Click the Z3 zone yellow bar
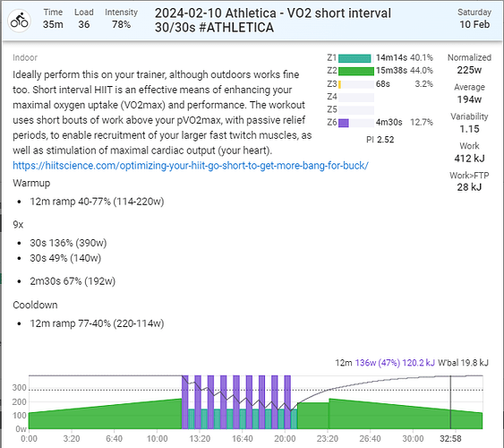 [x=340, y=84]
